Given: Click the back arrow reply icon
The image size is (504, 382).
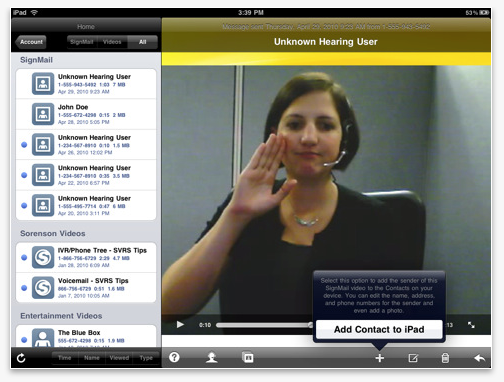Looking at the screenshot, I should pyautogui.click(x=479, y=358).
